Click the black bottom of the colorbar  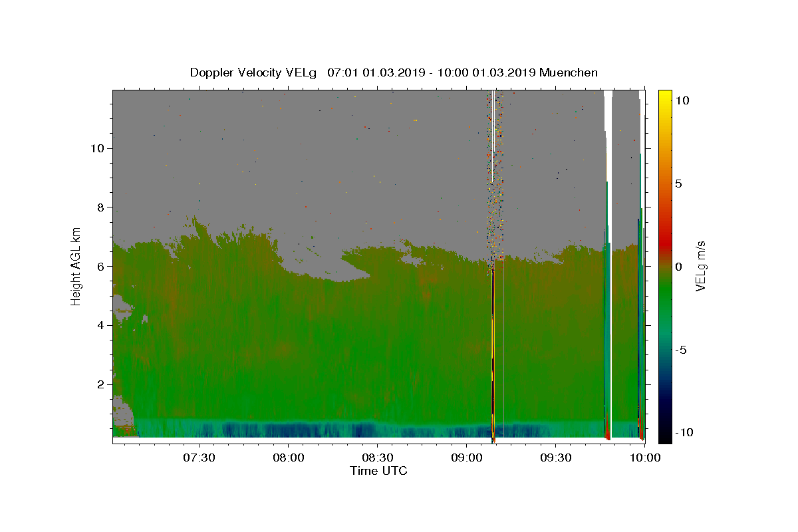click(665, 436)
